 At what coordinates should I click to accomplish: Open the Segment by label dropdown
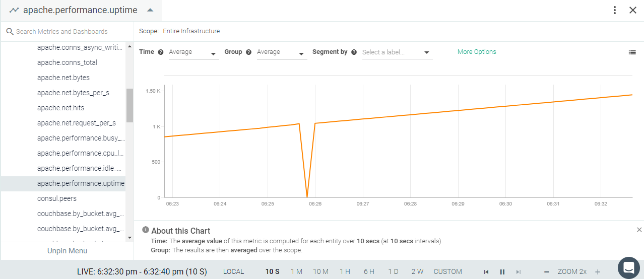397,52
